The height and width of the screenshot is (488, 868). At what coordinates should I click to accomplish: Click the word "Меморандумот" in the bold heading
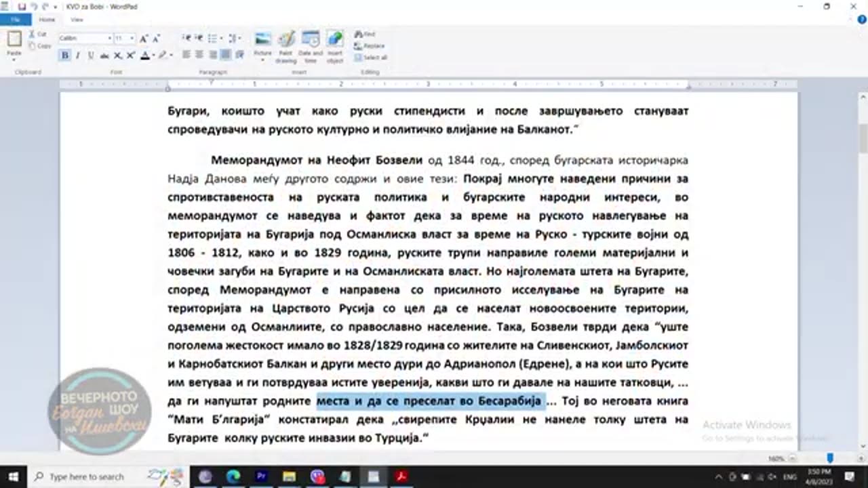[257, 161]
